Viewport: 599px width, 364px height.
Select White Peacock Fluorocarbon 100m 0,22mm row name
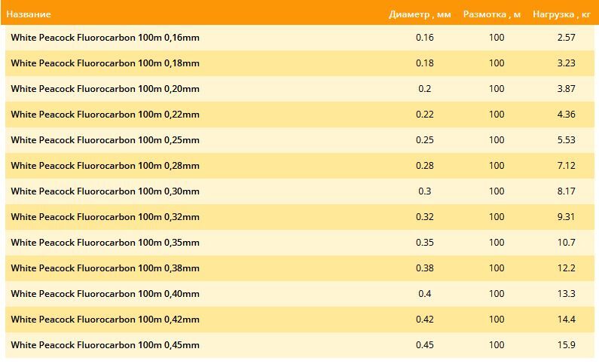click(x=105, y=115)
